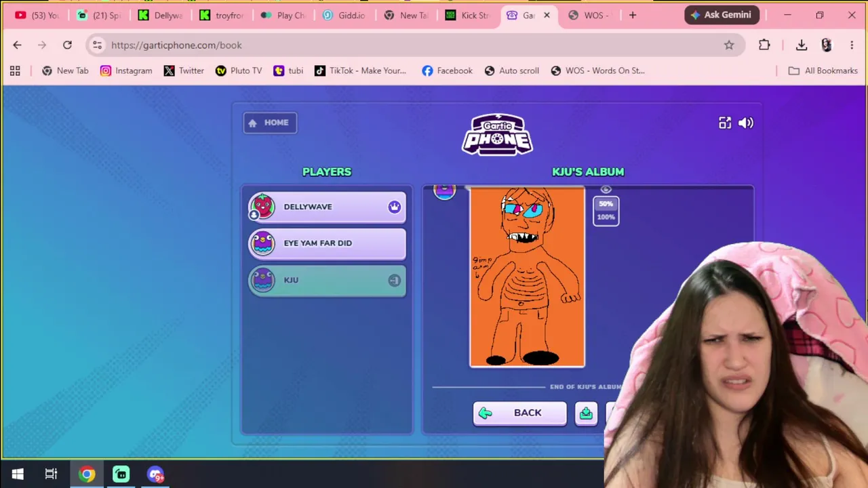Viewport: 868px width, 488px height.
Task: Click the "PLAYERS" heading
Action: pyautogui.click(x=327, y=171)
